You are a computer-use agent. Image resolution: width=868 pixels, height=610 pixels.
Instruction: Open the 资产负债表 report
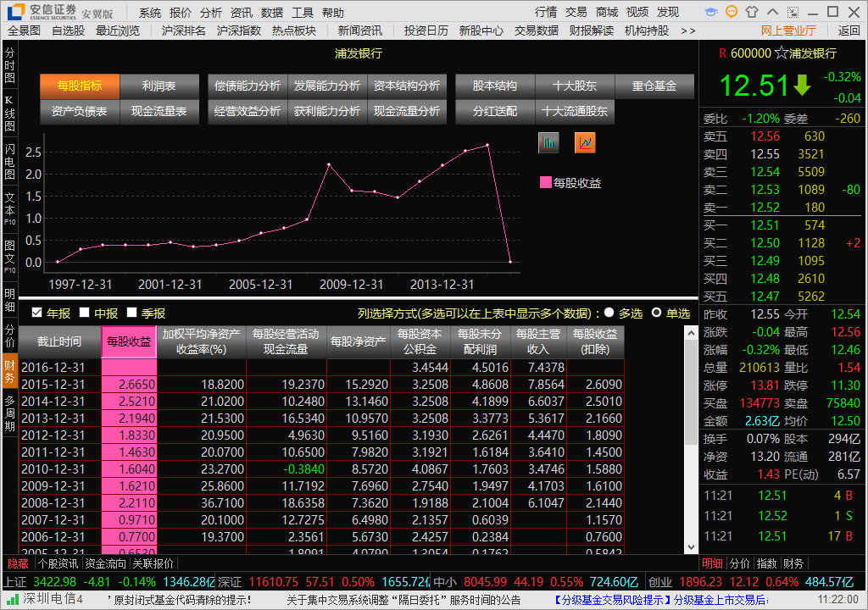pos(79,111)
